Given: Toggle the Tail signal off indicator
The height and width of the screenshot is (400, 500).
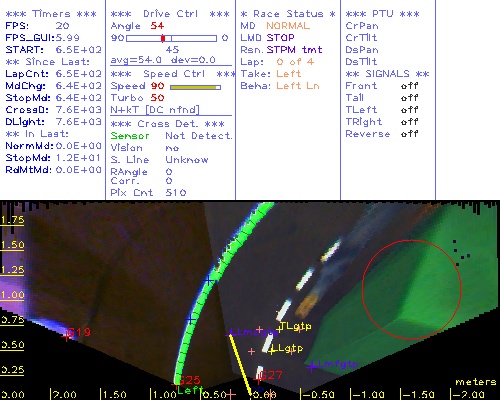Looking at the screenshot, I should (409, 98).
